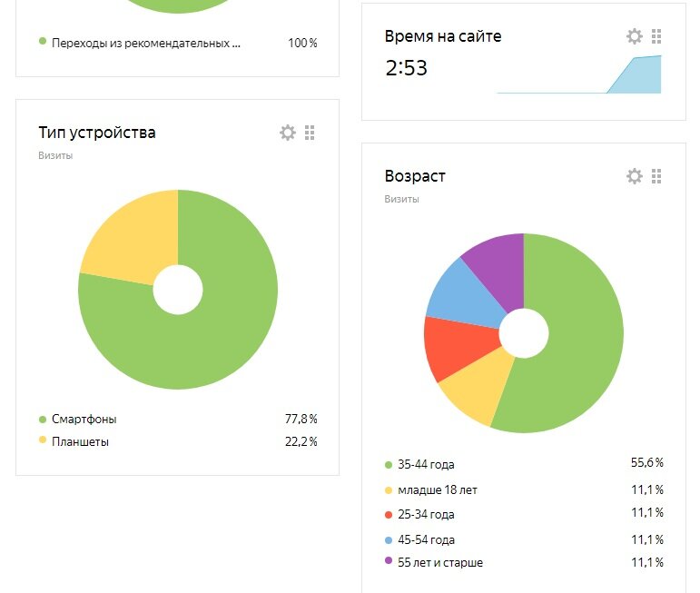Click grid handle icon of Тип устройства widget

click(310, 133)
